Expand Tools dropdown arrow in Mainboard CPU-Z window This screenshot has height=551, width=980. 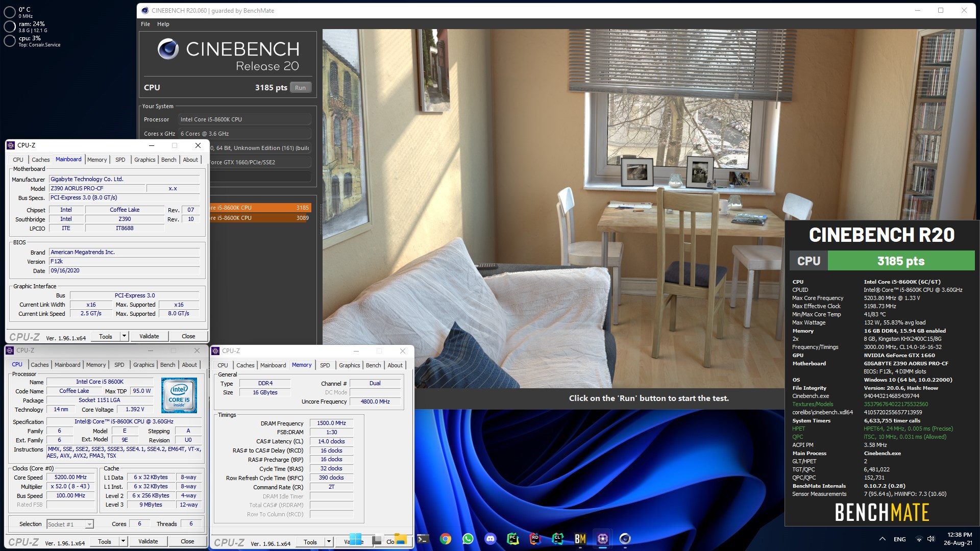[x=124, y=336]
